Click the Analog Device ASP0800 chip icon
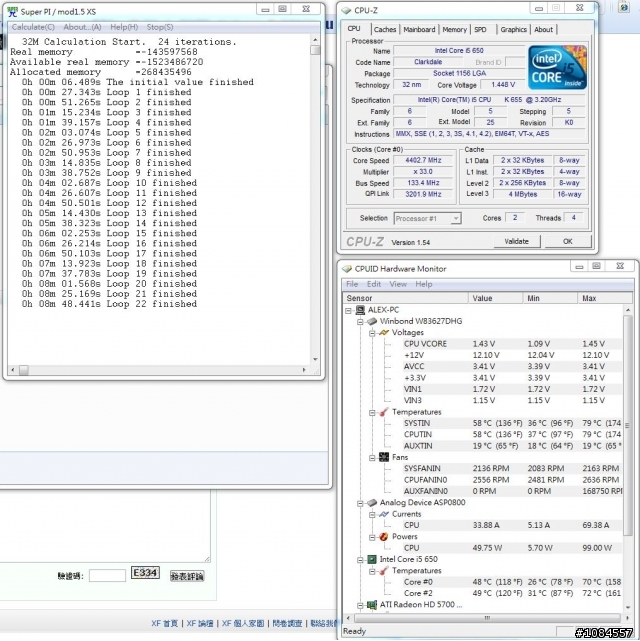This screenshot has width=640, height=641. coord(372,502)
